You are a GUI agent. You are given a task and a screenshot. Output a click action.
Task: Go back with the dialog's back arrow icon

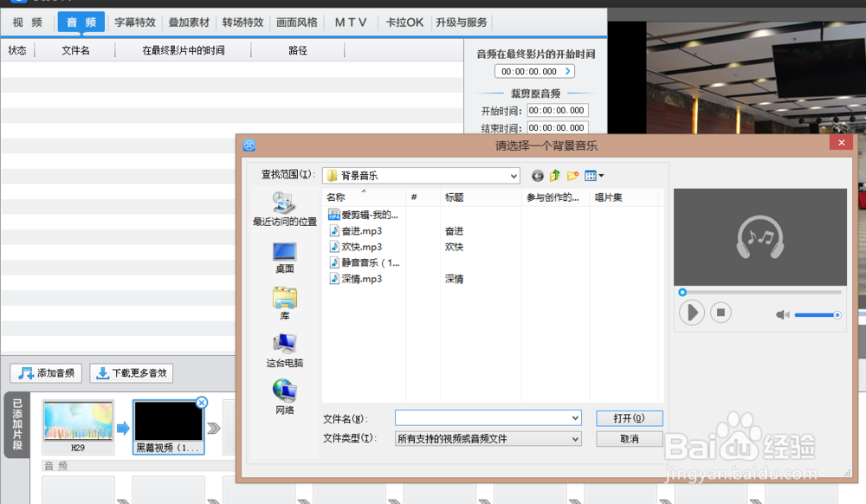coord(538,176)
